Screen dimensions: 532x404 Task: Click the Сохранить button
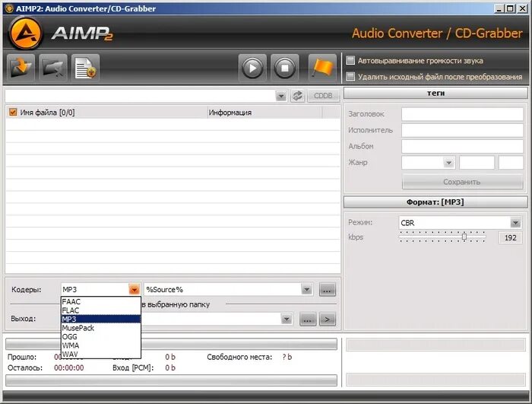tap(462, 182)
